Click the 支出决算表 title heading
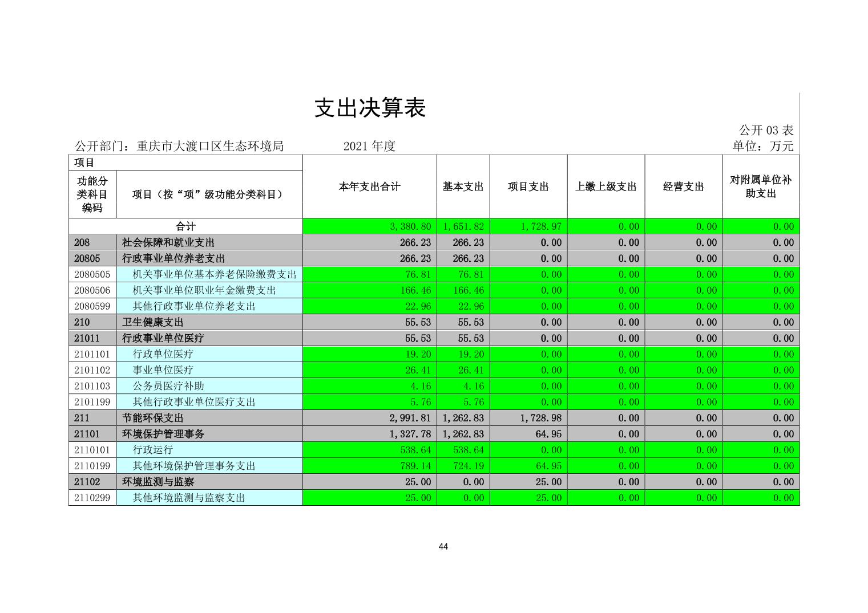 click(370, 108)
